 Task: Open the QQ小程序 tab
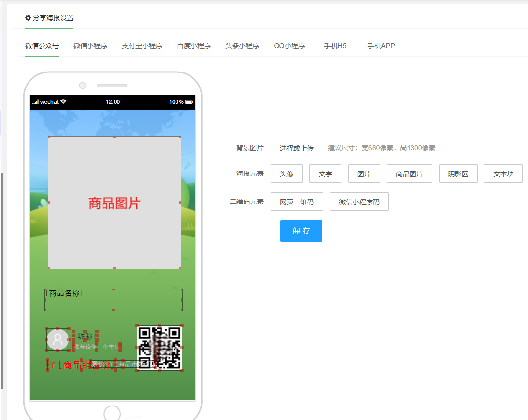[289, 46]
